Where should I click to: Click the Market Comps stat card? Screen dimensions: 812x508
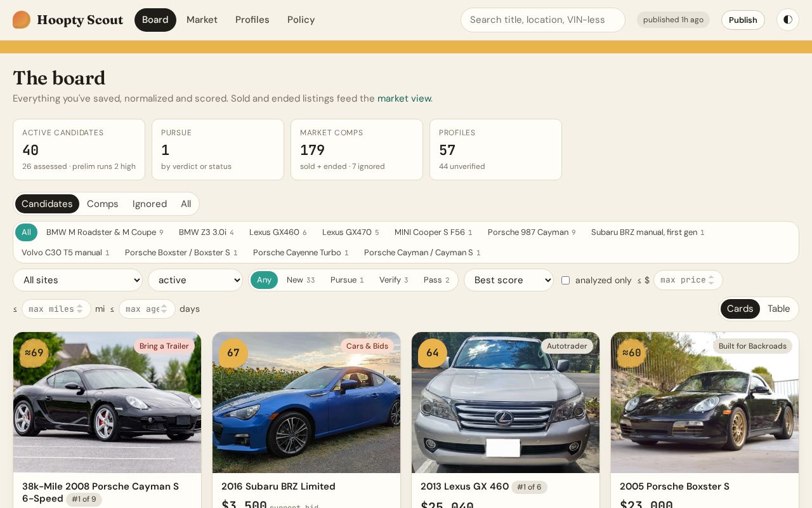tap(357, 150)
